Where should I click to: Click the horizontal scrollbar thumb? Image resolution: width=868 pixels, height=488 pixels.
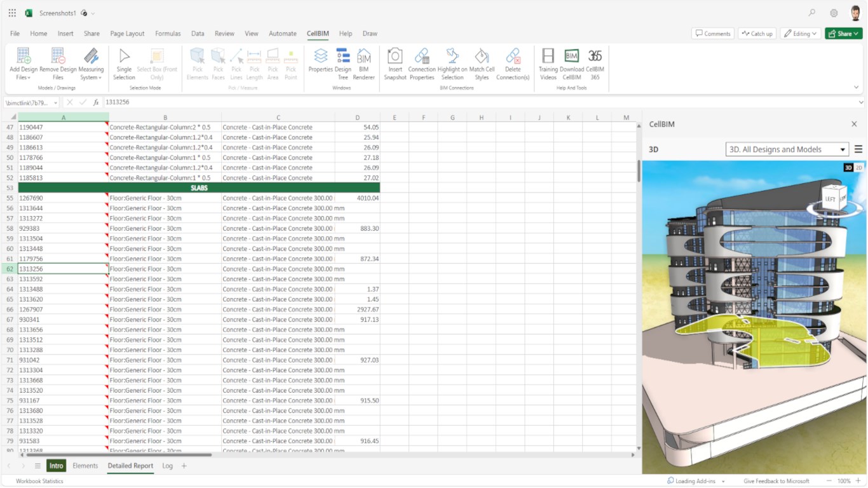point(118,455)
